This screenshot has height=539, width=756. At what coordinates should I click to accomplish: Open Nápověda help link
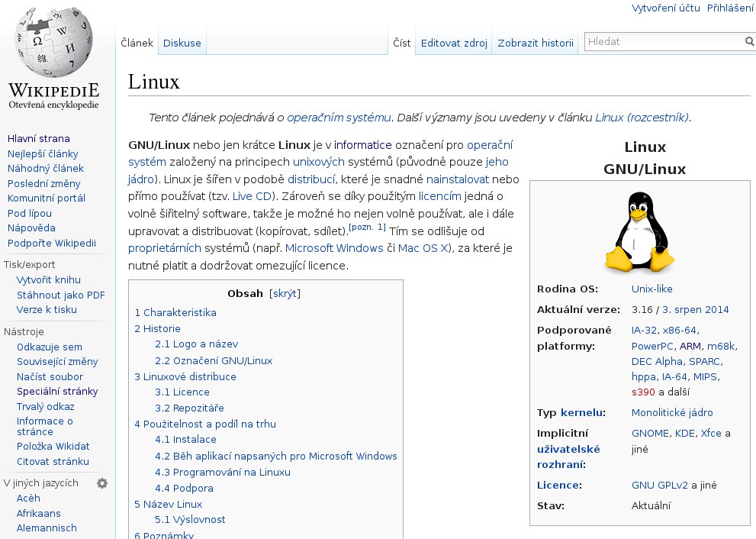(31, 228)
